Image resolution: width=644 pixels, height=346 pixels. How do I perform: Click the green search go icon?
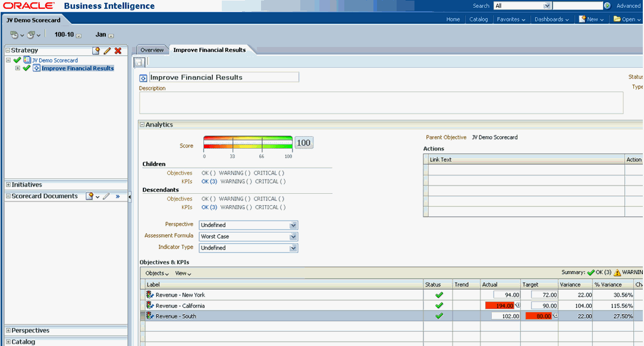tap(607, 6)
